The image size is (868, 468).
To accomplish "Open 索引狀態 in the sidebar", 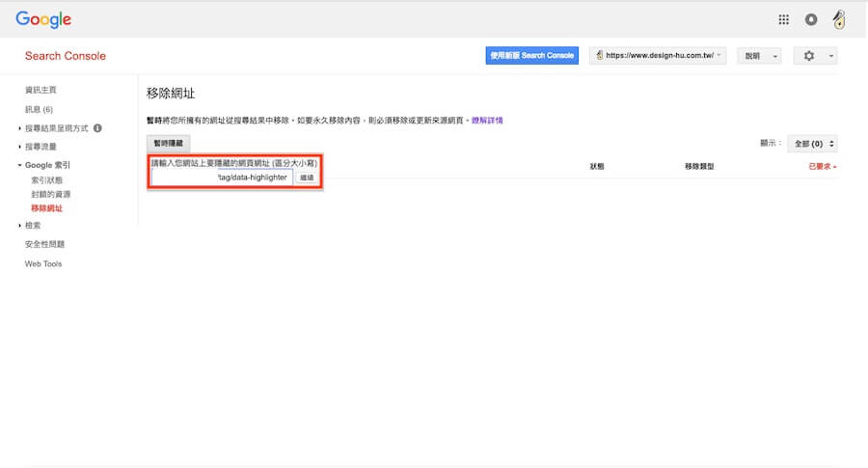I will (x=46, y=179).
